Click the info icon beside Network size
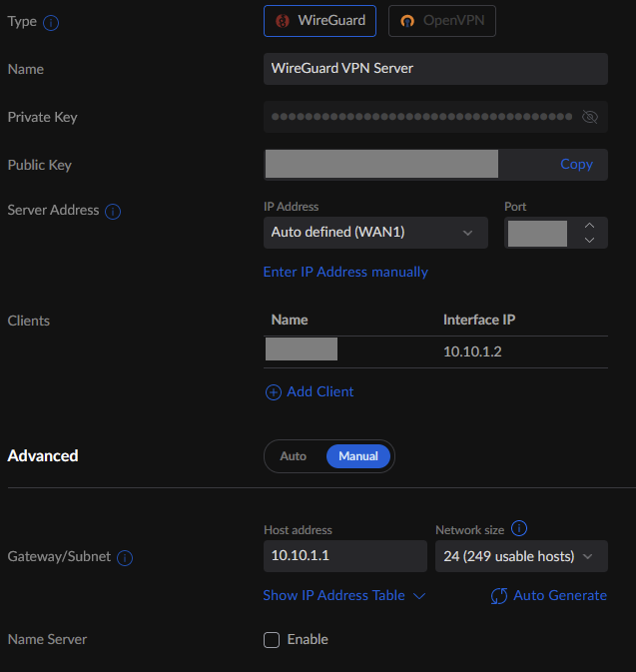636x672 pixels. (x=518, y=529)
